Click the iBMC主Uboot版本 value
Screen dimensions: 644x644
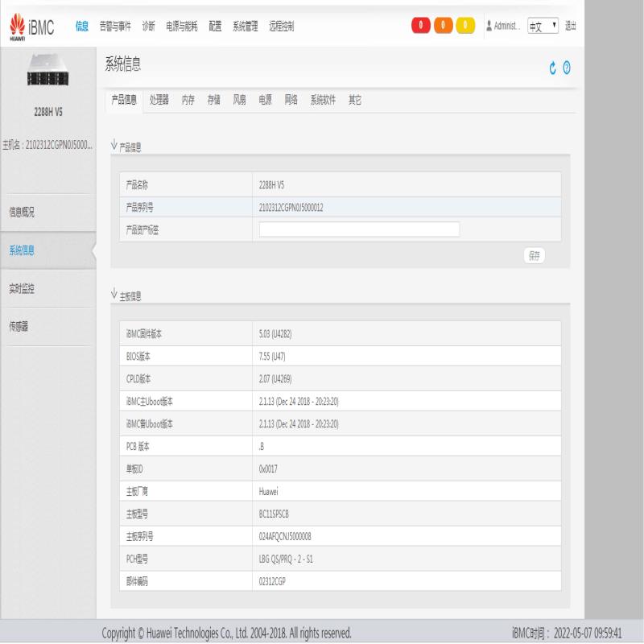pos(299,402)
